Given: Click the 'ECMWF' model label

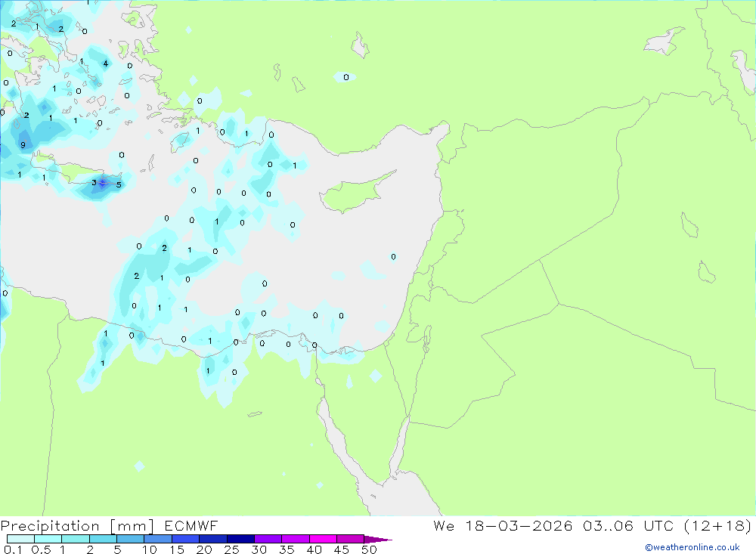Looking at the screenshot, I should [191, 525].
